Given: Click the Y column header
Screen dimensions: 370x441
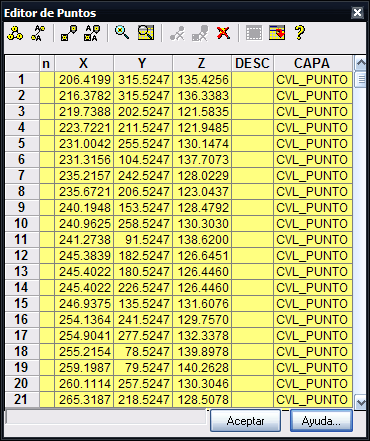Looking at the screenshot, I should point(143,63).
